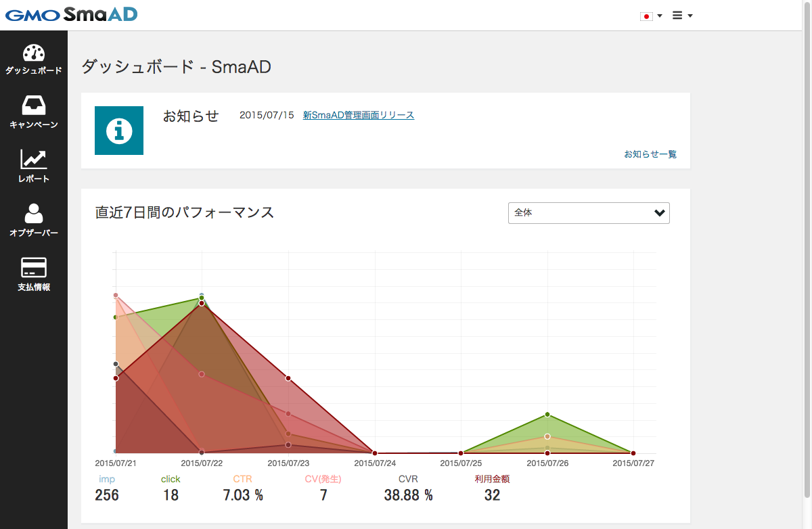The height and width of the screenshot is (529, 812).
Task: Open the Campaign inbox tray icon
Action: tap(34, 106)
